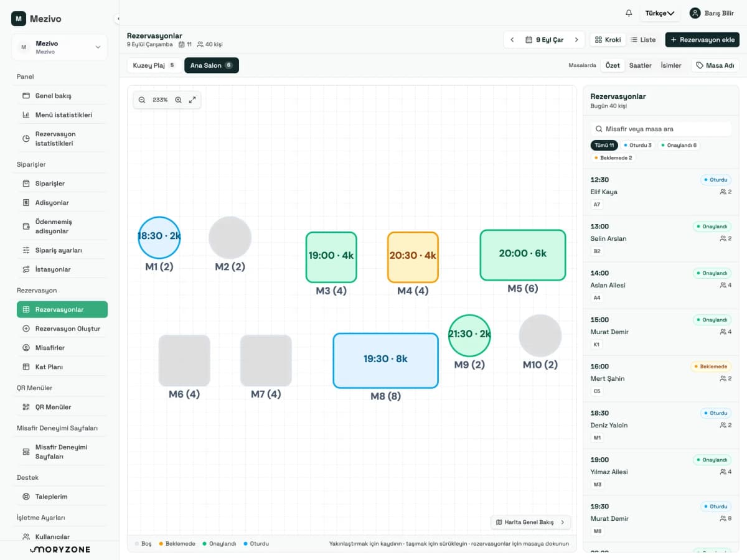
Task: Click the user avatar icon
Action: pyautogui.click(x=695, y=13)
